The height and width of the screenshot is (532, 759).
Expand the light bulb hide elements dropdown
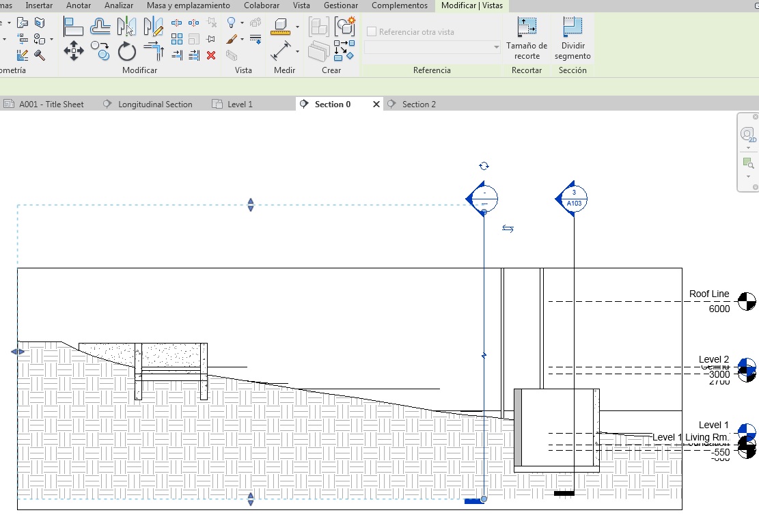tap(242, 23)
